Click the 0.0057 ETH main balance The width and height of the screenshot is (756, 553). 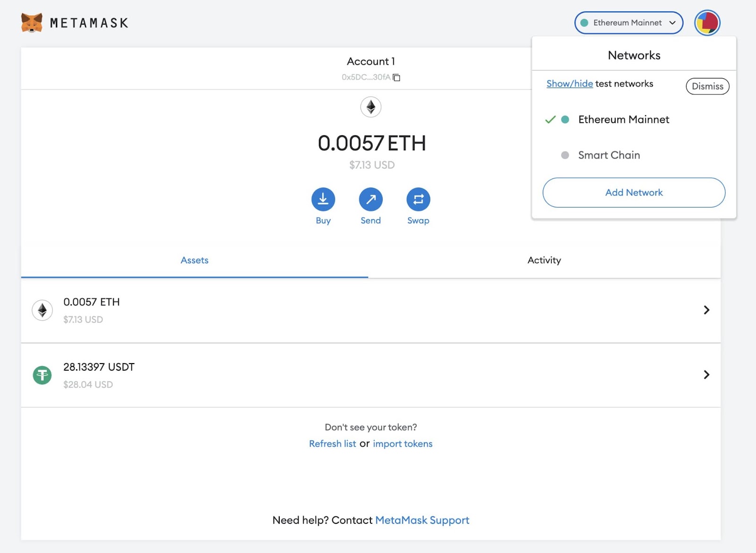coord(372,143)
